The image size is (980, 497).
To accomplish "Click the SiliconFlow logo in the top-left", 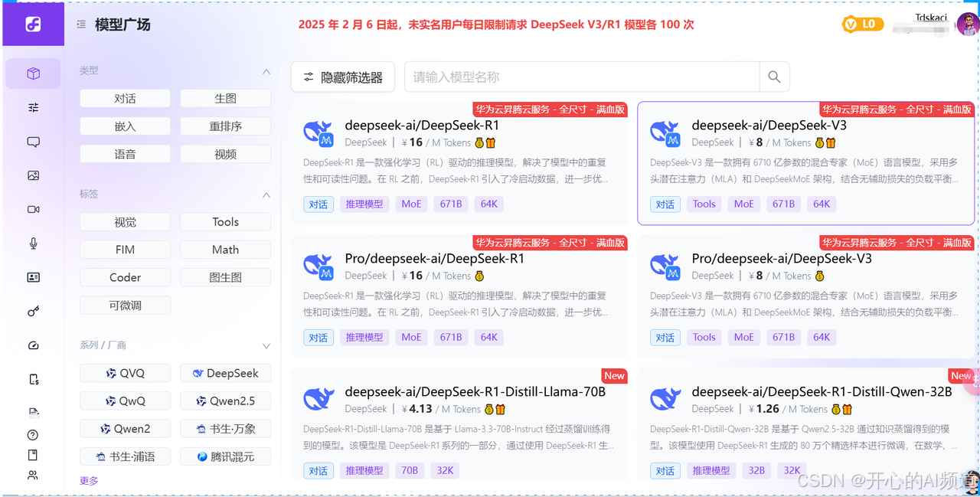I will coord(33,25).
